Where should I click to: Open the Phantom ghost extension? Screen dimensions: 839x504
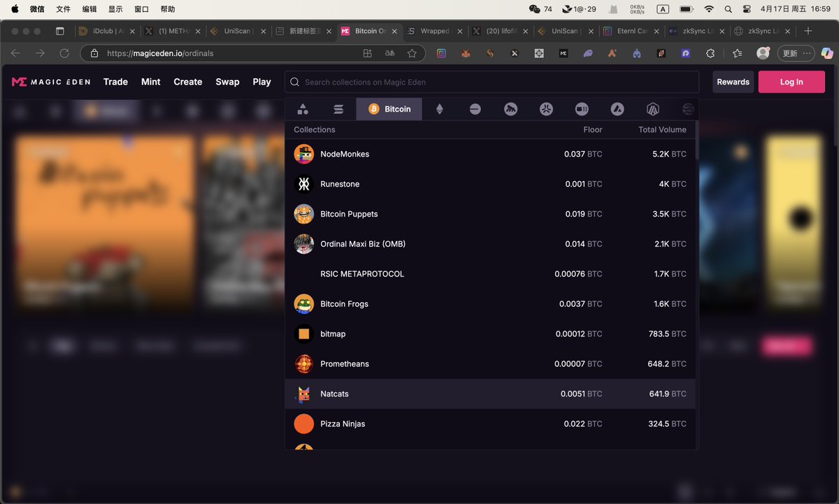[587, 53]
